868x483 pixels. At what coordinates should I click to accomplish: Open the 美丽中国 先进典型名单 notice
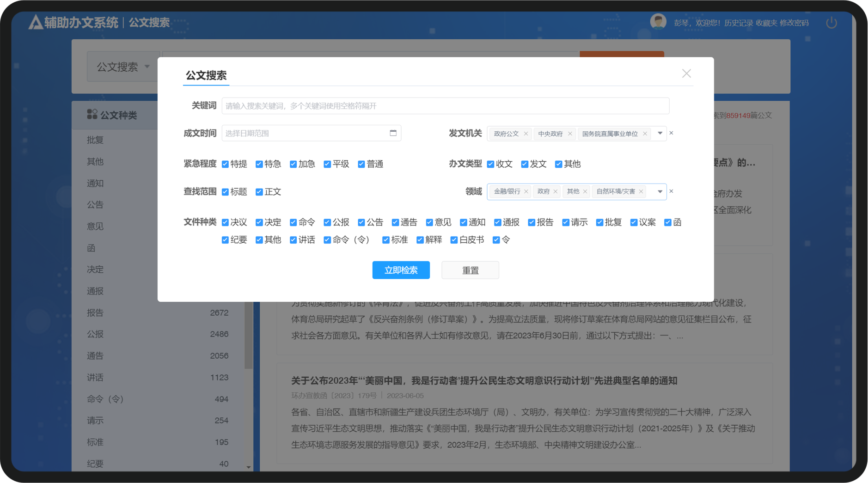pyautogui.click(x=484, y=380)
